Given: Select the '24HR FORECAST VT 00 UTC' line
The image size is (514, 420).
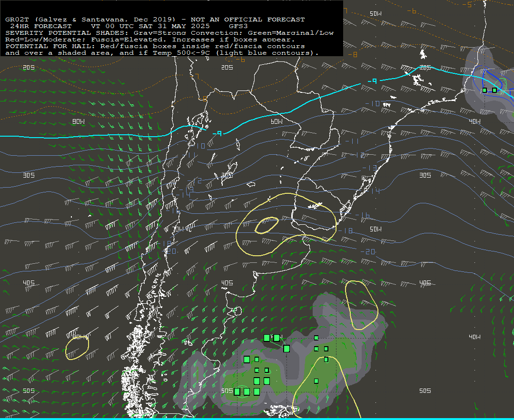Looking at the screenshot, I should point(129,26).
